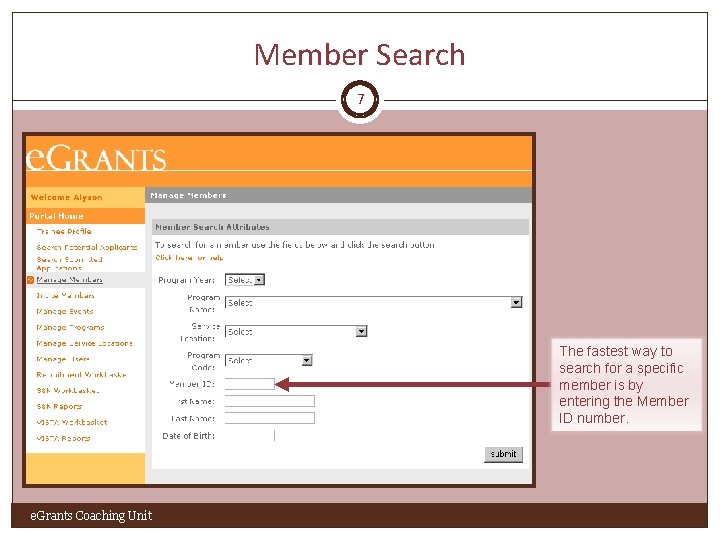Image resolution: width=720 pixels, height=540 pixels.
Task: Open Manage Service Locations link
Action: pos(84,343)
